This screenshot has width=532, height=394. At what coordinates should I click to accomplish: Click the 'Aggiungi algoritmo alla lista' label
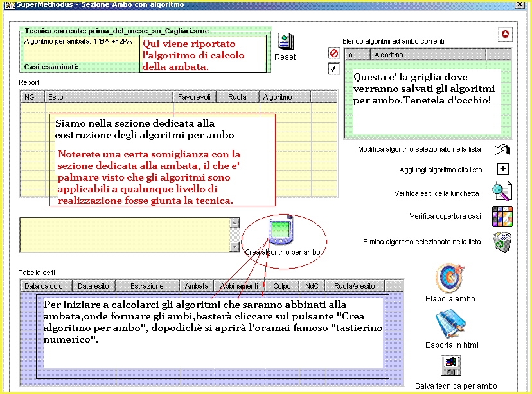(441, 170)
